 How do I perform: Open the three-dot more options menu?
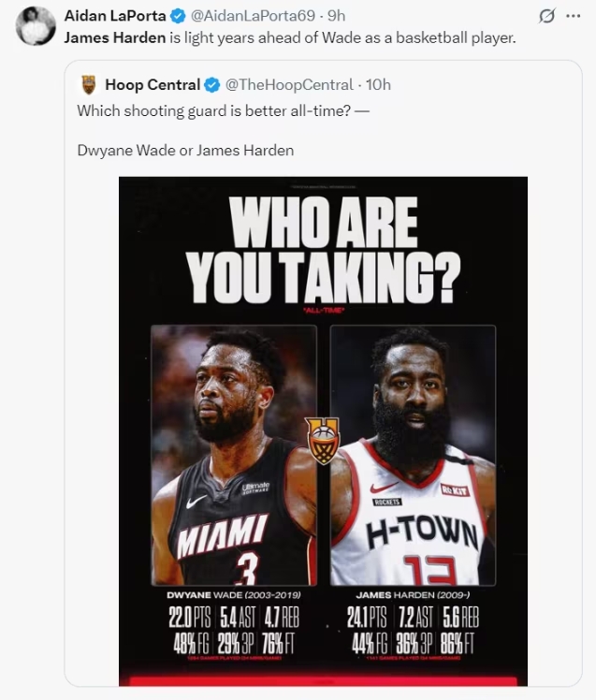pyautogui.click(x=574, y=18)
